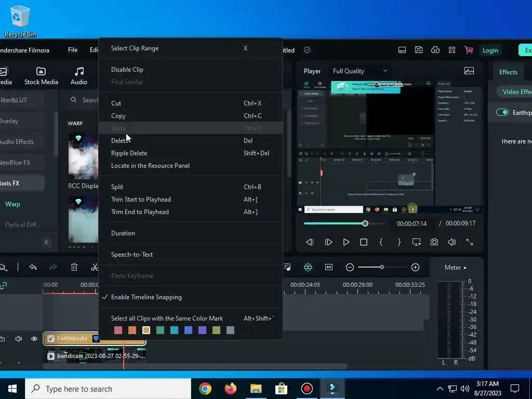The image size is (532, 399).
Task: Select Split from context menu
Action: (191, 187)
